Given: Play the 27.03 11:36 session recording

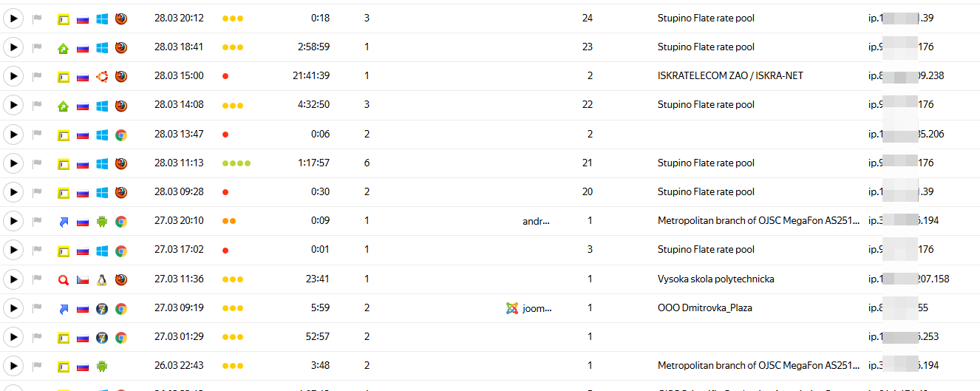Looking at the screenshot, I should (x=13, y=279).
